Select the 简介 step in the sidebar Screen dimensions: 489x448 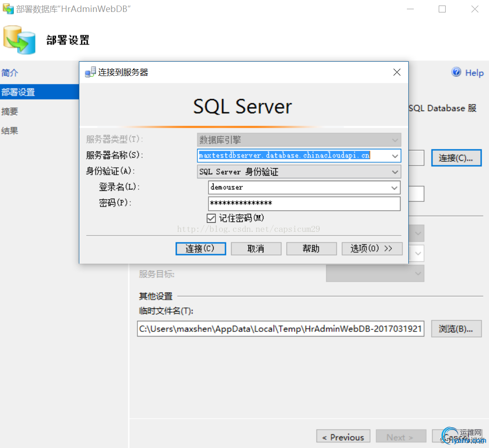[10, 73]
